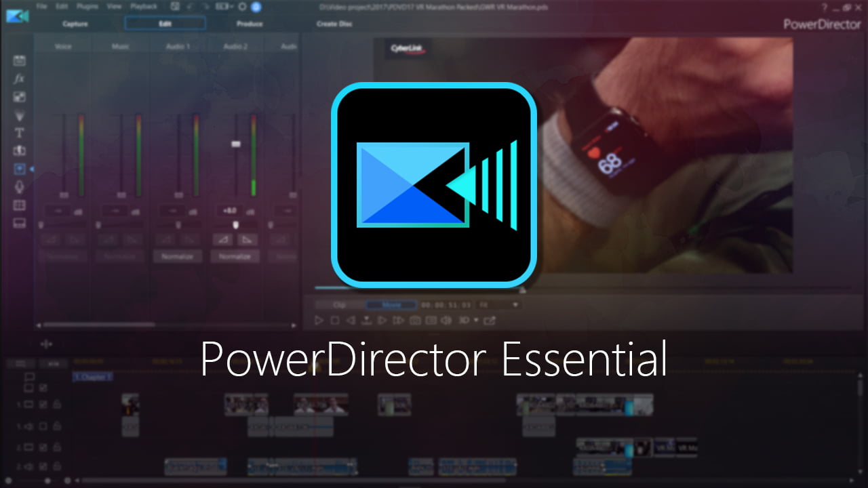Open the Fit zoom level dropdown
The height and width of the screenshot is (488, 868).
click(498, 305)
